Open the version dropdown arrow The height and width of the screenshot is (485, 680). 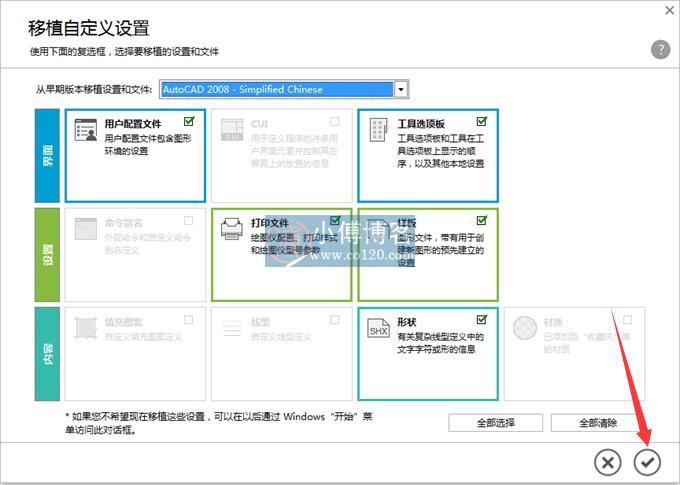401,89
